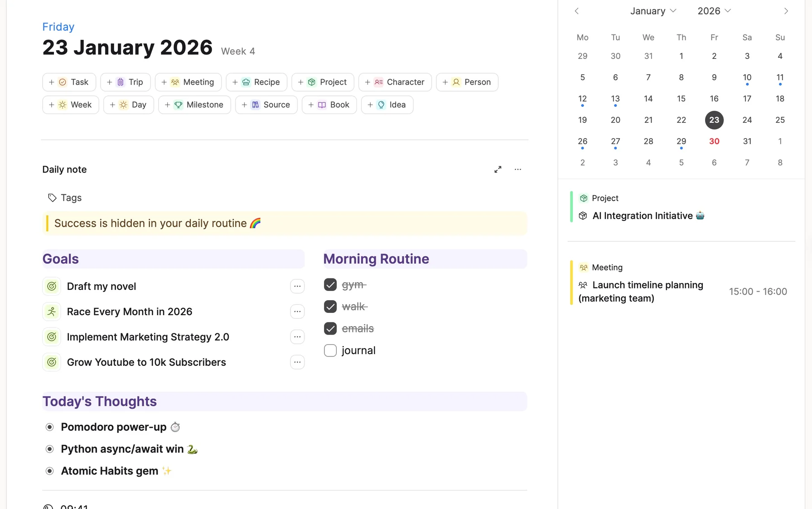Expand the Daily note to full view
Image resolution: width=812 pixels, height=509 pixels.
498,169
